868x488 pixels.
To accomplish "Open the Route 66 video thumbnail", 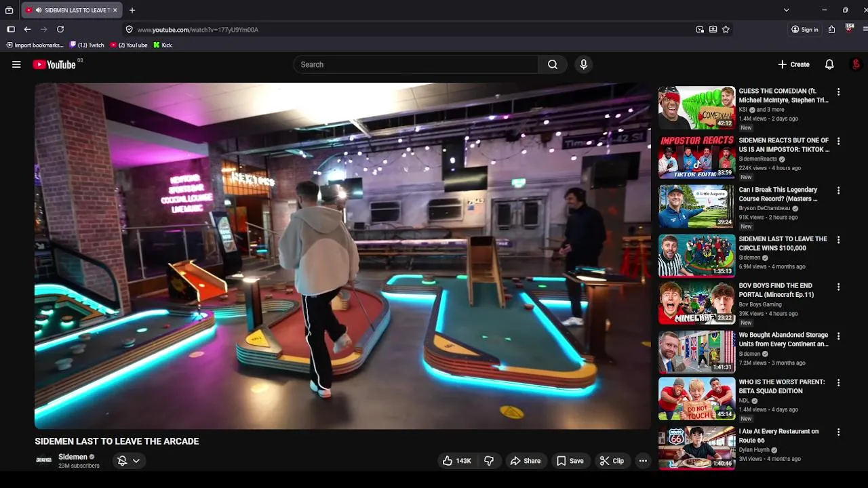I will [696, 447].
